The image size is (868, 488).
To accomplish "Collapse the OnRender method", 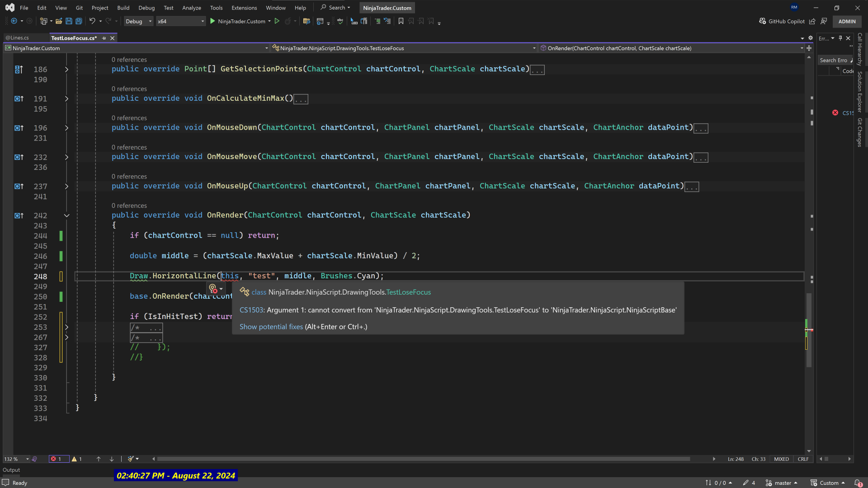I will (66, 216).
